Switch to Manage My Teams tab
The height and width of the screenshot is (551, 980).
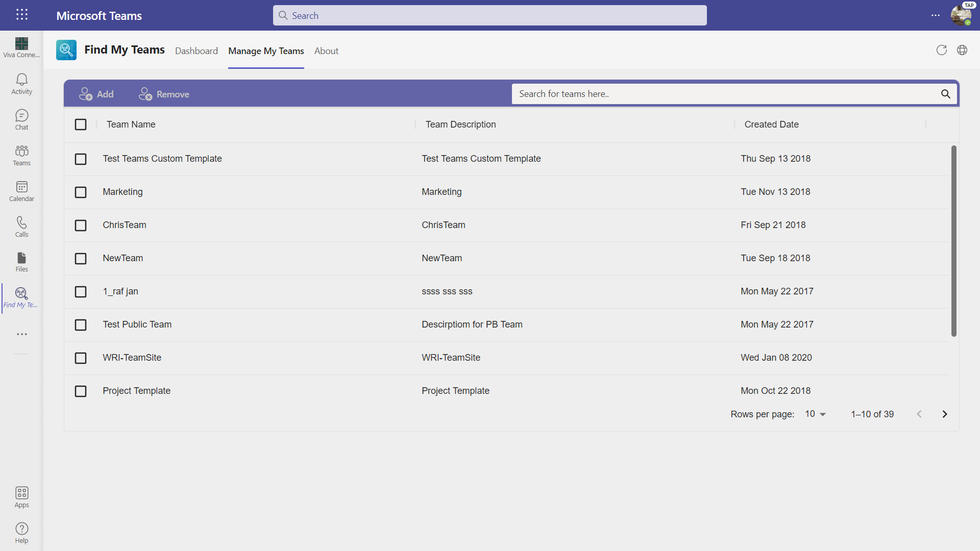click(266, 51)
